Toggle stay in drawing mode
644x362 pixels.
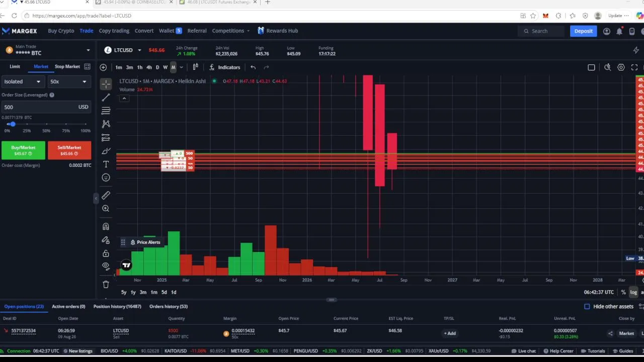coord(106,240)
